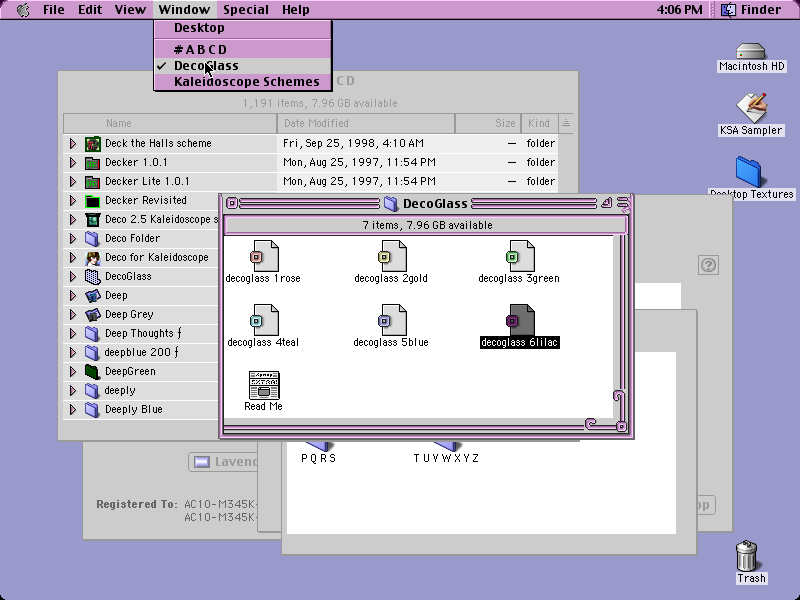The width and height of the screenshot is (800, 600).
Task: Sort list by Name column header
Action: tap(170, 123)
